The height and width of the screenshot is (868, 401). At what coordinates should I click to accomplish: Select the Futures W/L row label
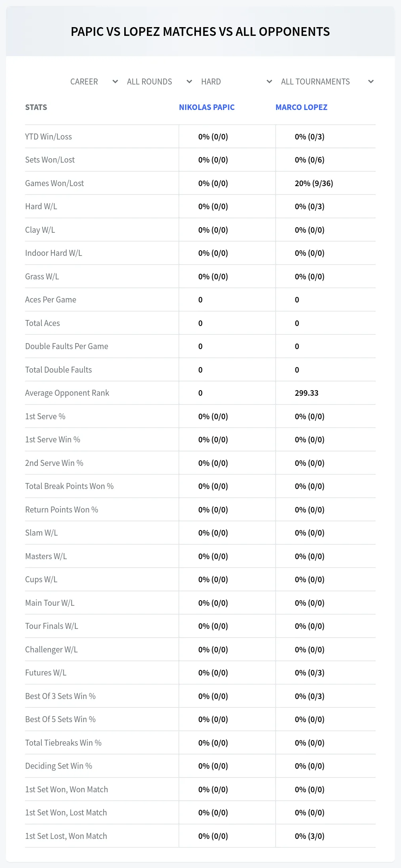coord(46,673)
